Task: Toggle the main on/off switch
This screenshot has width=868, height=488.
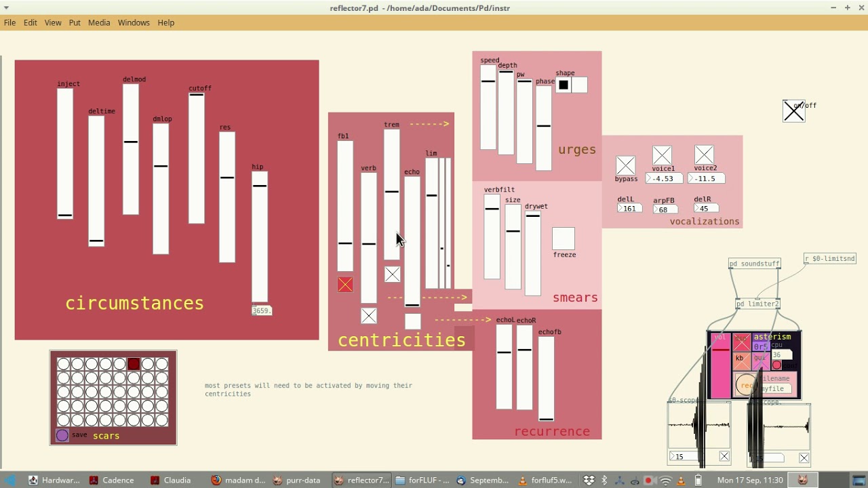Action: tap(794, 111)
